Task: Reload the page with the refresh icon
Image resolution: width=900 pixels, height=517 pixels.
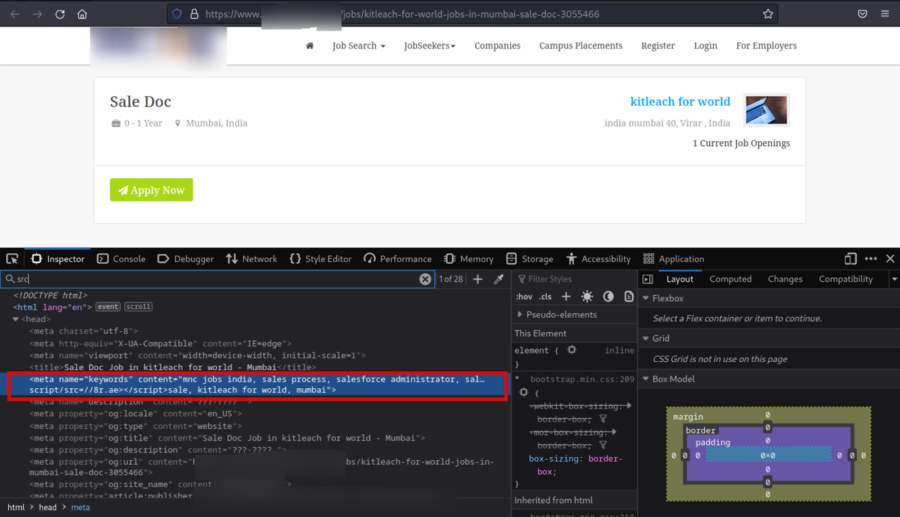Action: point(60,14)
